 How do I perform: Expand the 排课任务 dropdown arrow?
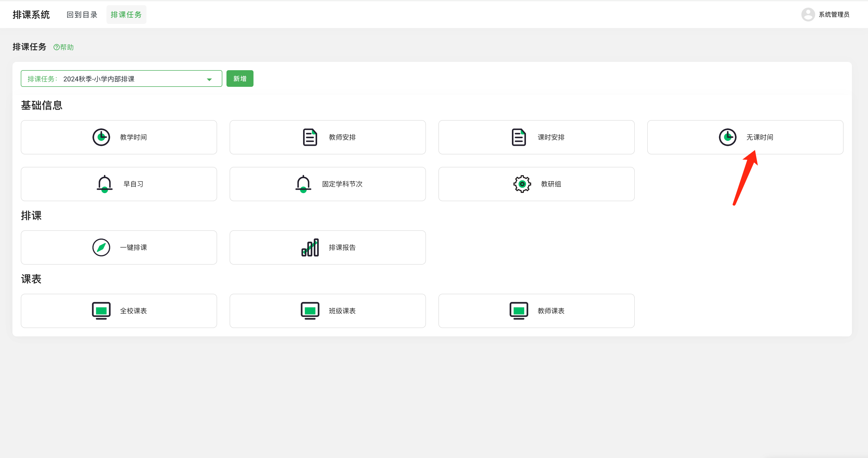coord(209,79)
